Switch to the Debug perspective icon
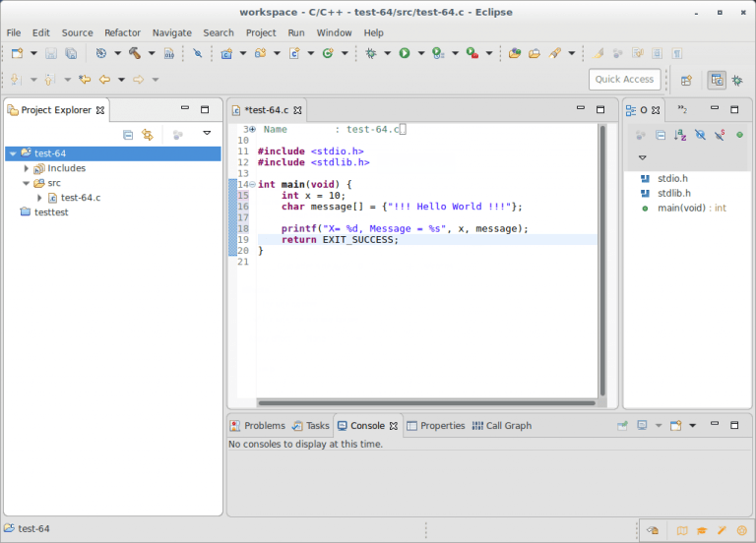Image resolution: width=756 pixels, height=543 pixels. click(737, 80)
